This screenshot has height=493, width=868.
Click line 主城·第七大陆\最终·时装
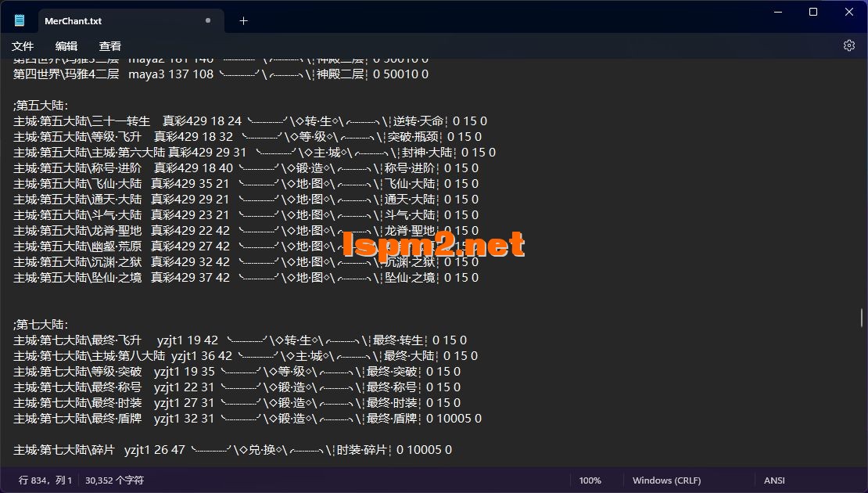(237, 403)
